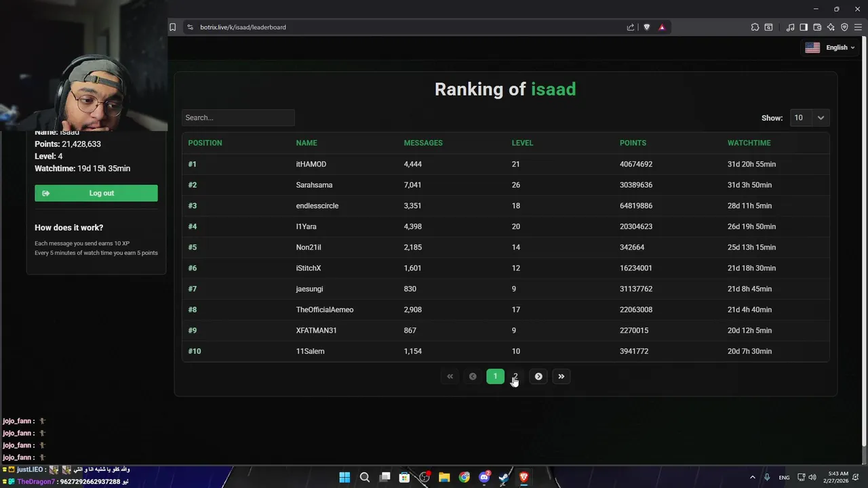Click the name TheOfficialAemeo in table

pyautogui.click(x=325, y=310)
